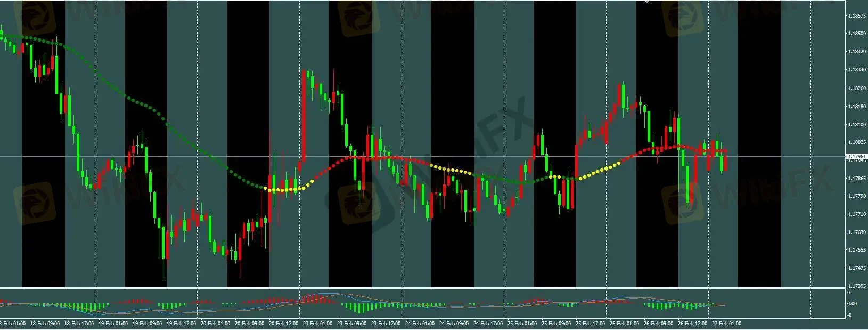Pick the 26 Feb 17:00 time label
This screenshot has width=868, height=330.
[692, 324]
